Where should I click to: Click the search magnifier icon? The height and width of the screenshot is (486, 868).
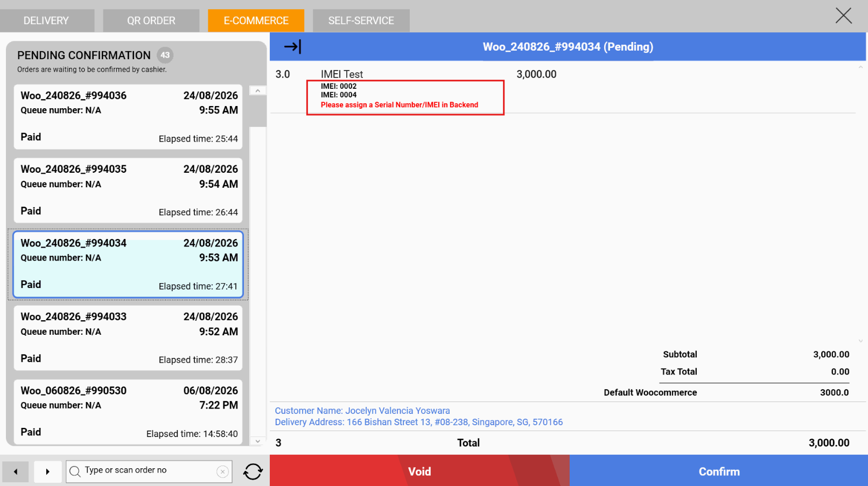click(x=75, y=471)
